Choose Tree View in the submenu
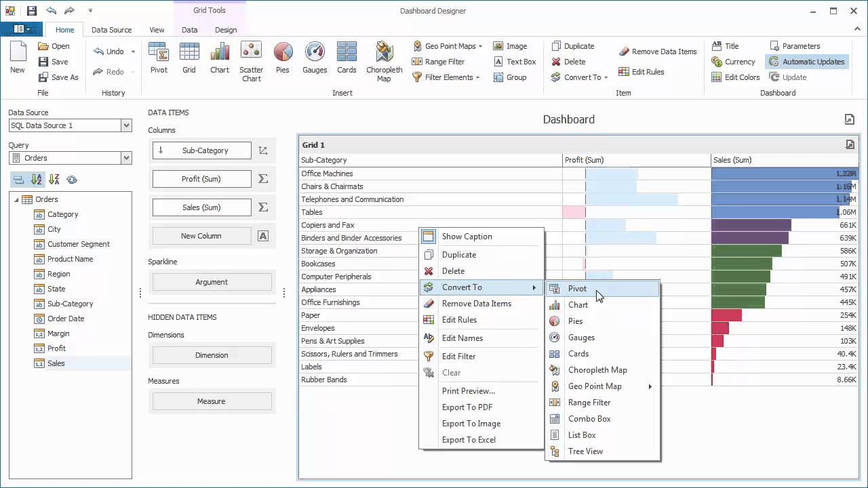The height and width of the screenshot is (488, 868). (x=603, y=451)
